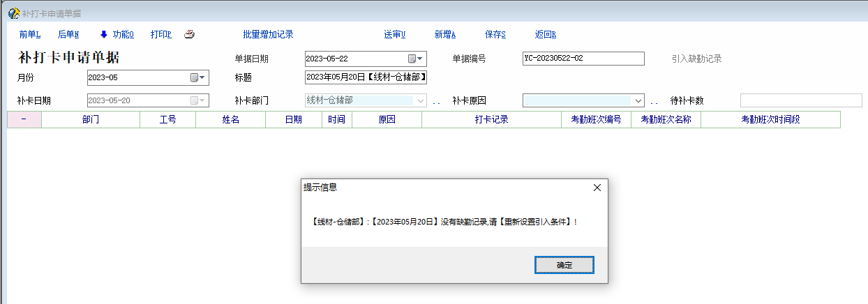Click 引入缺勤记录 link

point(696,59)
